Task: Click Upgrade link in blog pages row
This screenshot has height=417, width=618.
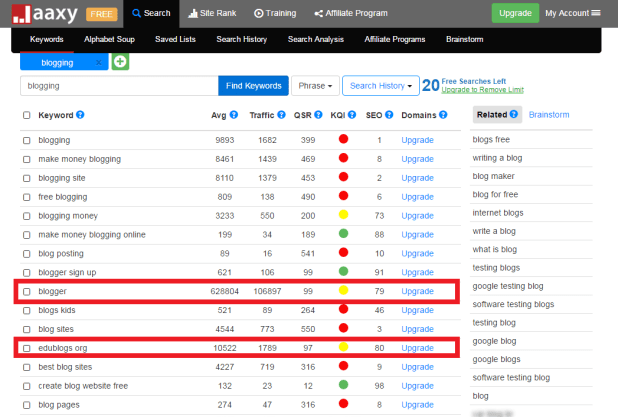Action: click(x=417, y=405)
